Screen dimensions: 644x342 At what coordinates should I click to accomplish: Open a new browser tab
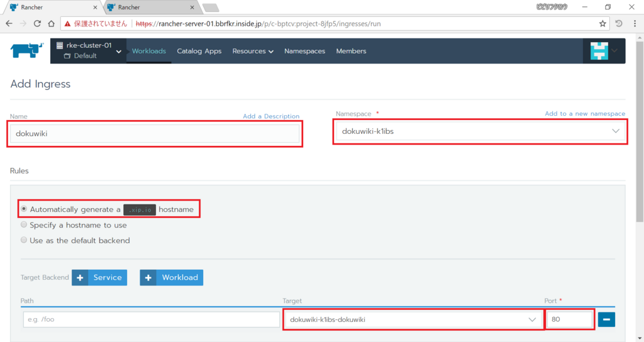(x=211, y=8)
